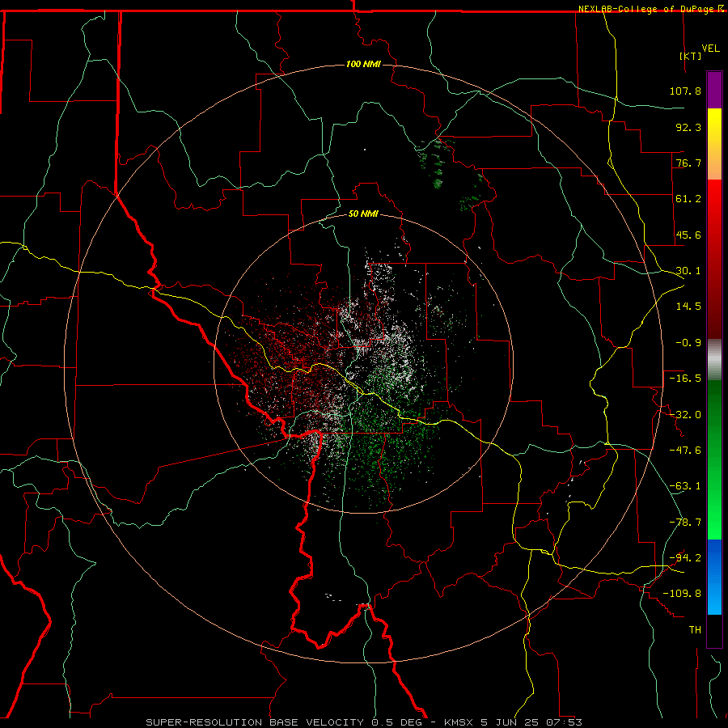Click the yellow-orange segment of the color bar
728x728 pixels.
(x=714, y=144)
